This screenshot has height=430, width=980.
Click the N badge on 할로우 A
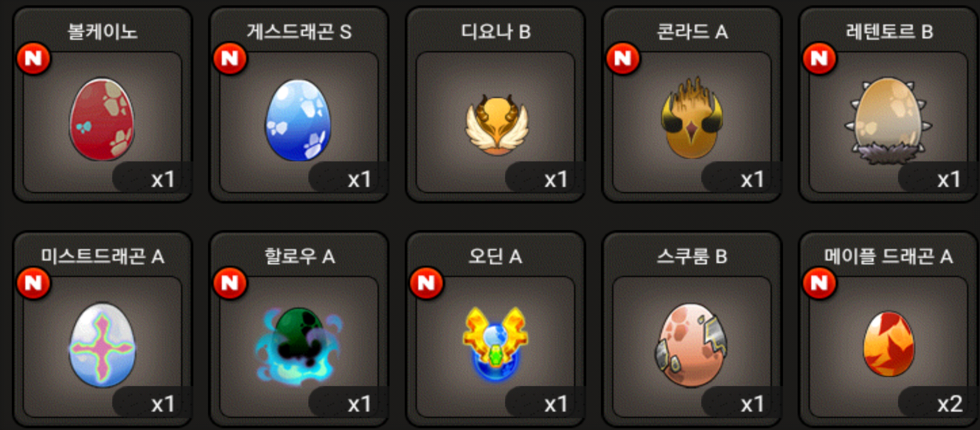click(230, 283)
